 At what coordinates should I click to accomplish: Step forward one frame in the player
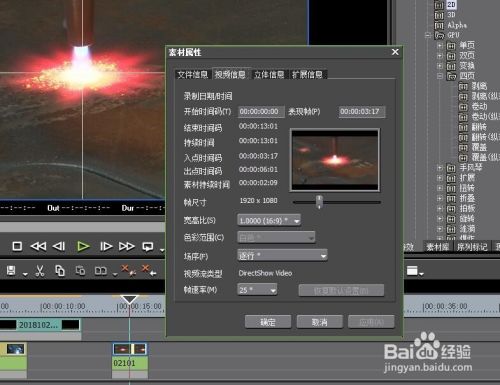(x=106, y=246)
